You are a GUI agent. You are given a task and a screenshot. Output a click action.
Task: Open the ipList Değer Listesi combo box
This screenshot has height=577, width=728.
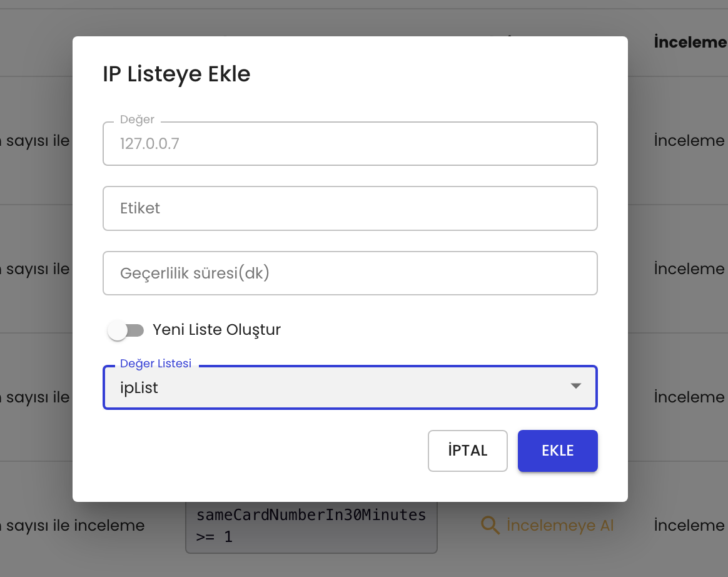click(338, 388)
